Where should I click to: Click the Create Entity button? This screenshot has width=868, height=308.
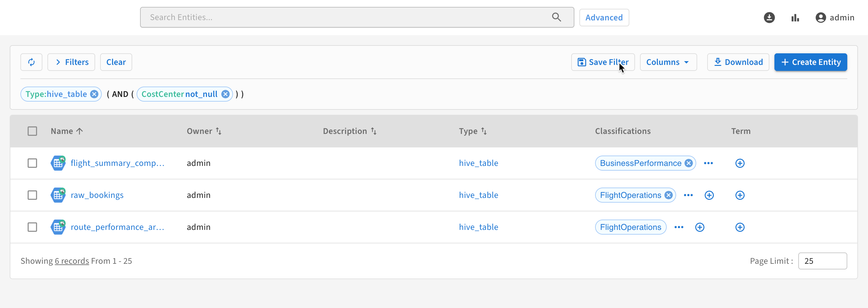point(811,62)
